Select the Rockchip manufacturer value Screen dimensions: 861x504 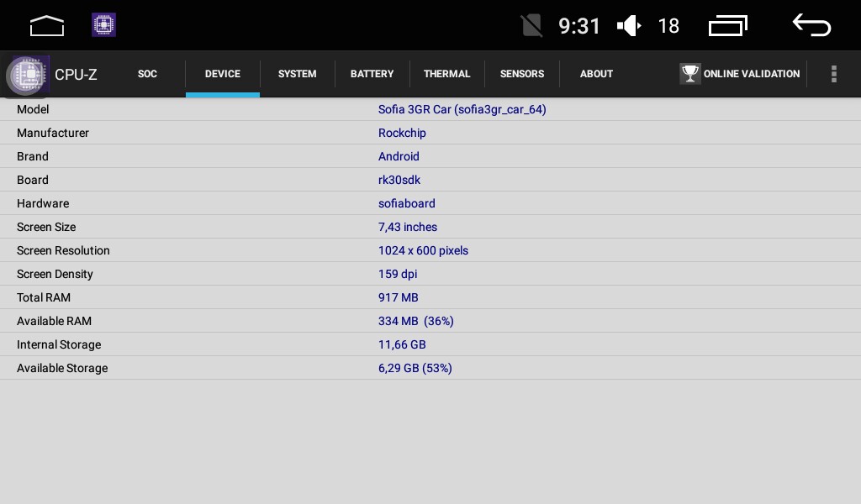[x=402, y=133]
